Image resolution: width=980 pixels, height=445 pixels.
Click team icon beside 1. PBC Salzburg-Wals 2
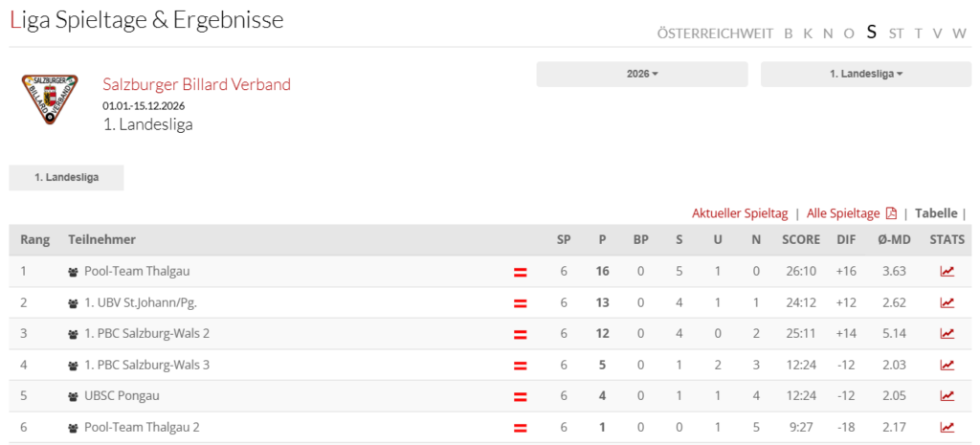click(x=73, y=334)
